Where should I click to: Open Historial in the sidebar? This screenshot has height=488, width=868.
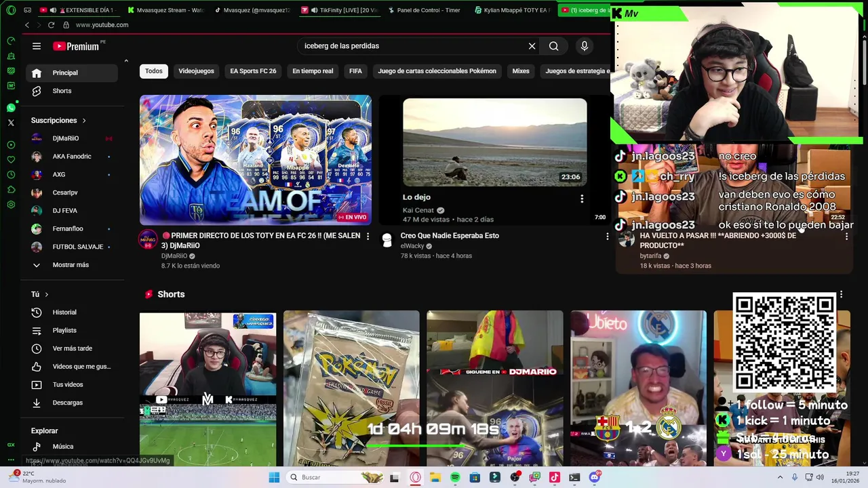pos(72,312)
